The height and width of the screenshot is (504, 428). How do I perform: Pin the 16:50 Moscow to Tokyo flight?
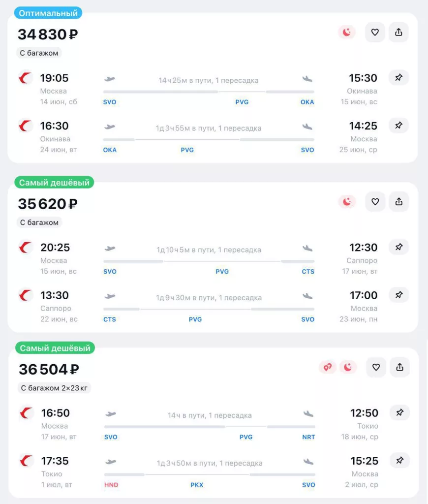pyautogui.click(x=399, y=412)
